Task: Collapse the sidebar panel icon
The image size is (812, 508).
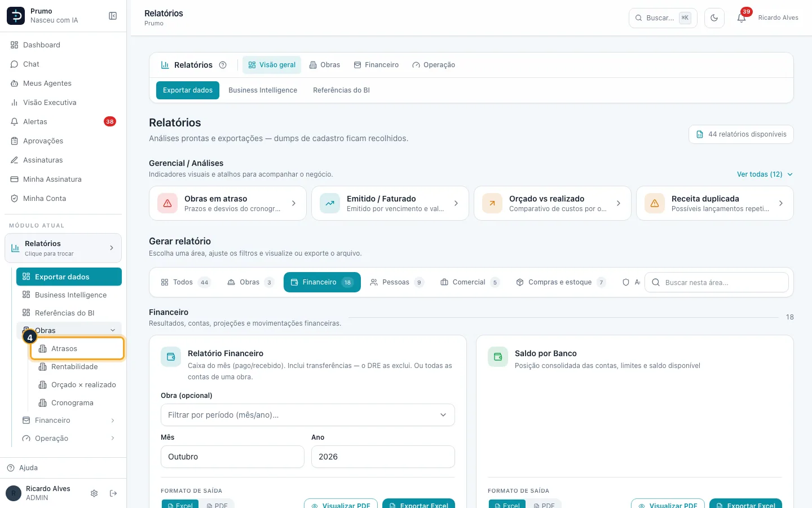Action: tap(113, 16)
